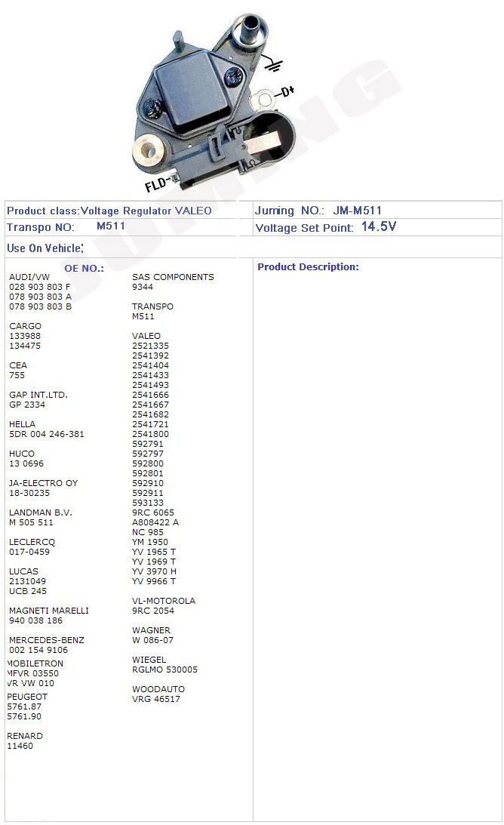Click WAGNER number W 086-07
The width and height of the screenshot is (504, 825).
[x=152, y=640]
